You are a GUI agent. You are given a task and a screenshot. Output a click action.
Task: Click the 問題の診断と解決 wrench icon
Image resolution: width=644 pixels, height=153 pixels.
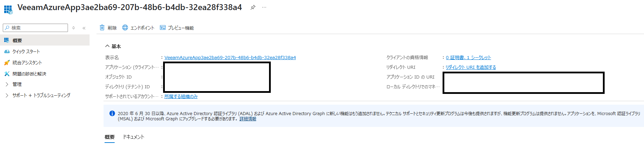(x=7, y=74)
